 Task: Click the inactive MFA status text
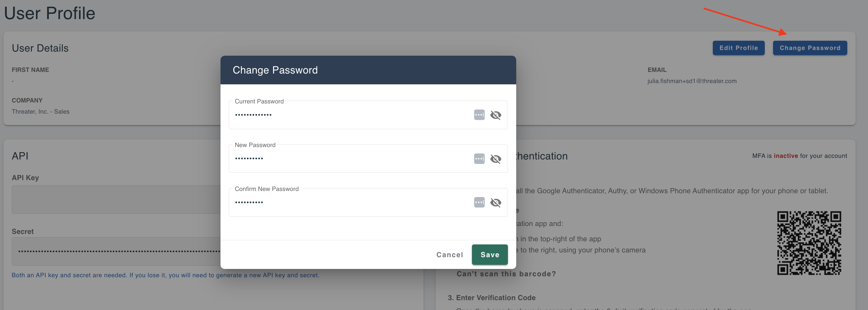786,156
